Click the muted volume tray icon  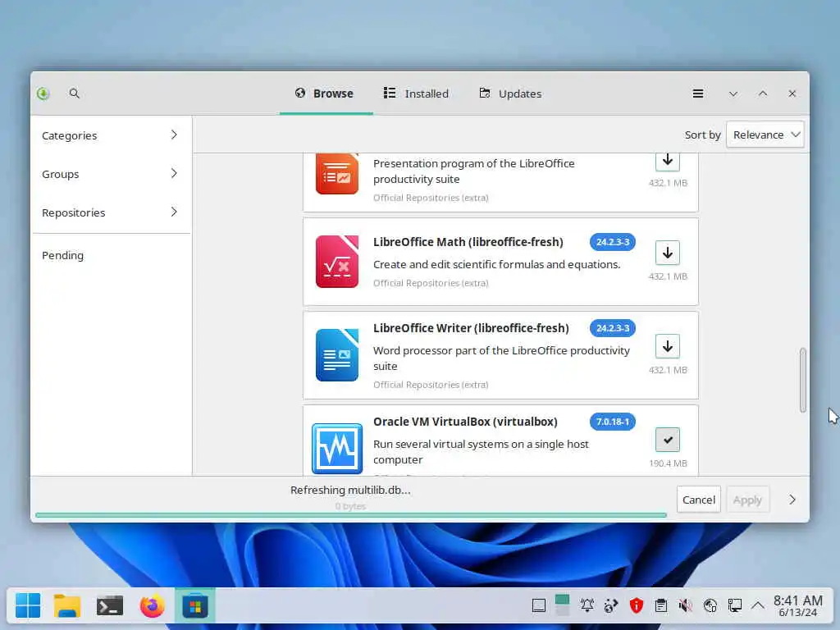point(685,606)
